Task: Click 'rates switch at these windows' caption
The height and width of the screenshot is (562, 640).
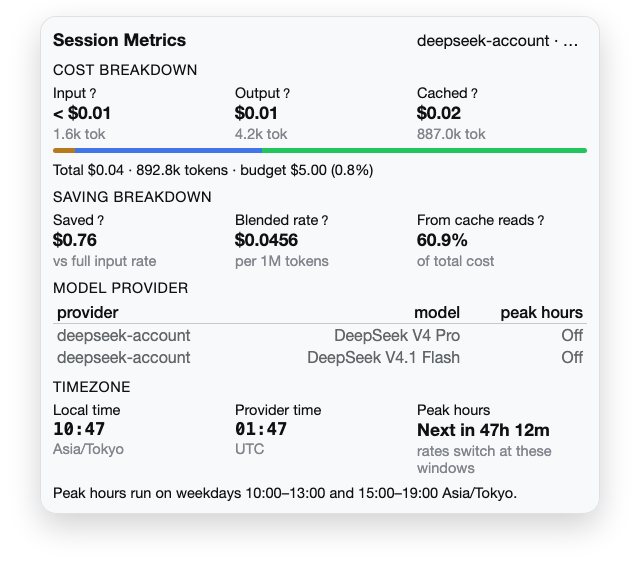Action: click(484, 460)
